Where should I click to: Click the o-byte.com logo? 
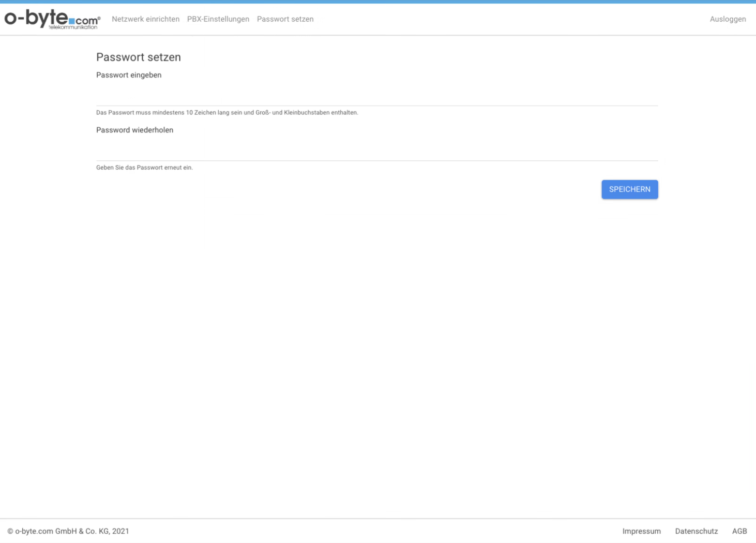[x=52, y=19]
